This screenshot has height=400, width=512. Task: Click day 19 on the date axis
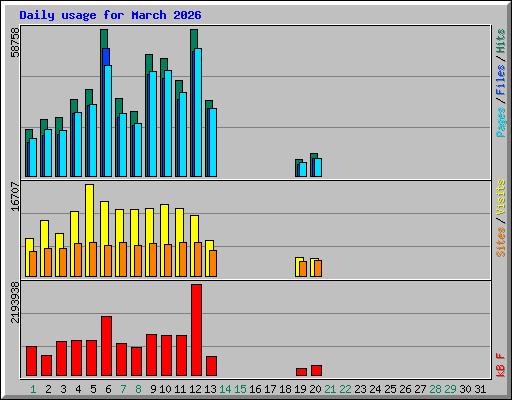click(300, 389)
